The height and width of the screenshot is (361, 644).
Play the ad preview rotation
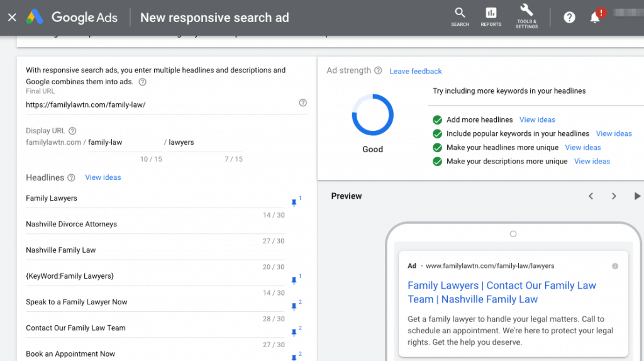pos(636,196)
